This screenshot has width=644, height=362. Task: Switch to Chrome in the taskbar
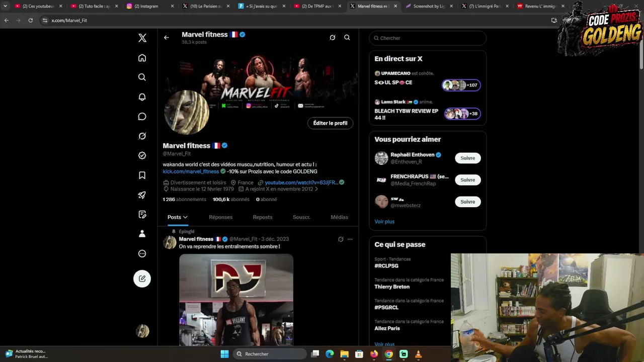(x=389, y=354)
